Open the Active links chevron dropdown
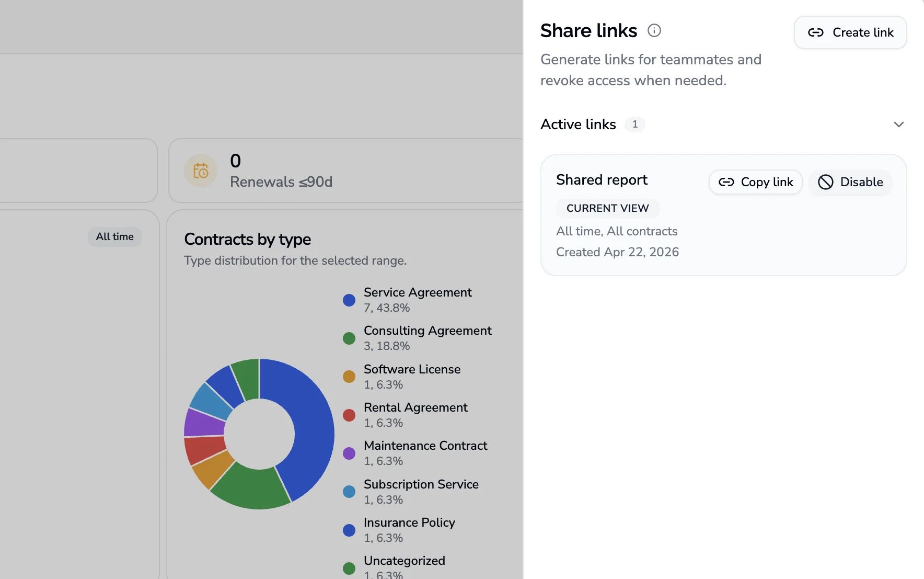924x579 pixels. [x=898, y=124]
